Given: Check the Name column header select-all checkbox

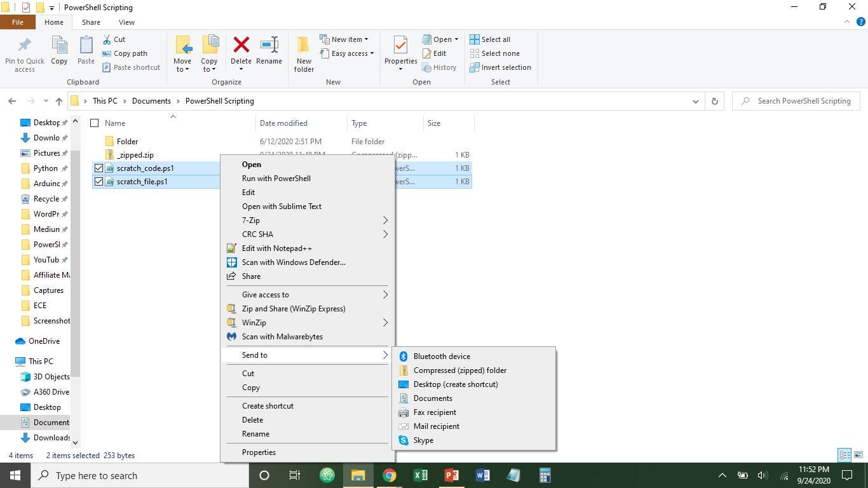Looking at the screenshot, I should coord(95,123).
